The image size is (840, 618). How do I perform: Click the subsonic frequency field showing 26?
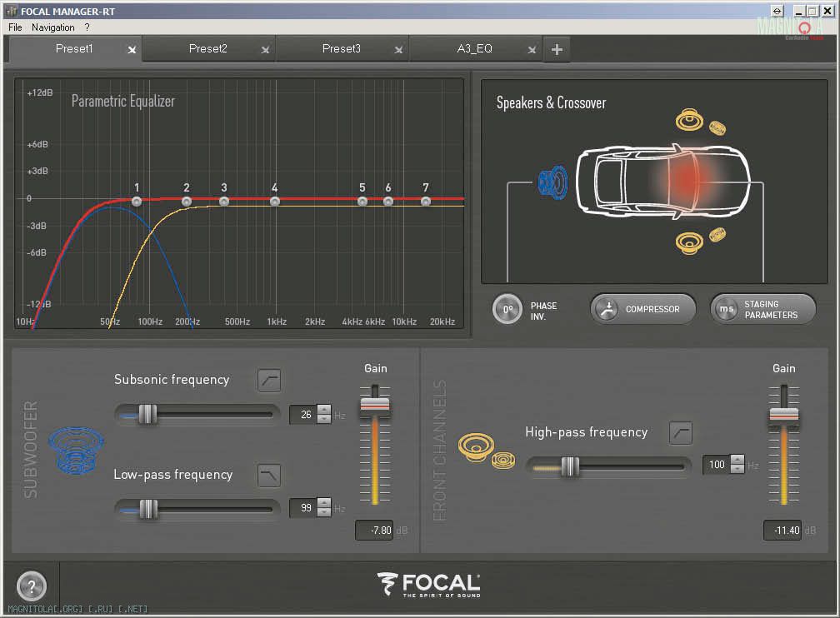[303, 415]
